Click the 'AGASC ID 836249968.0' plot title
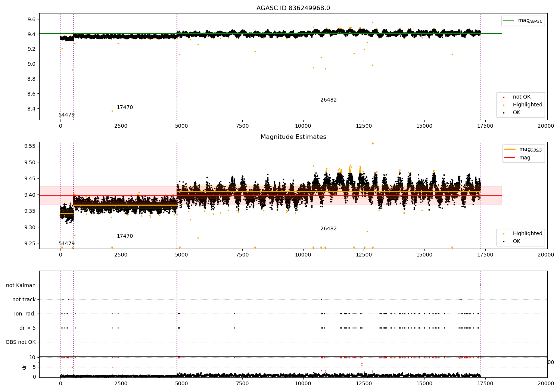This screenshot has height=392, width=560. coord(293,8)
